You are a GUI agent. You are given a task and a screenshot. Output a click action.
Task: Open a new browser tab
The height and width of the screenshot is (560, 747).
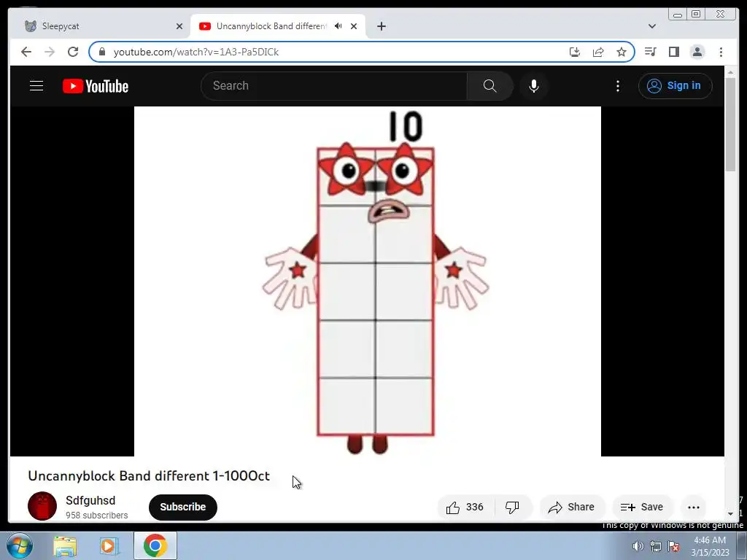[381, 26]
